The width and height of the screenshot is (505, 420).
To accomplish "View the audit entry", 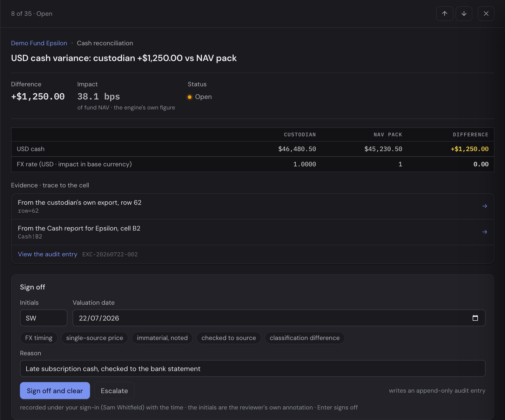I will [48, 254].
